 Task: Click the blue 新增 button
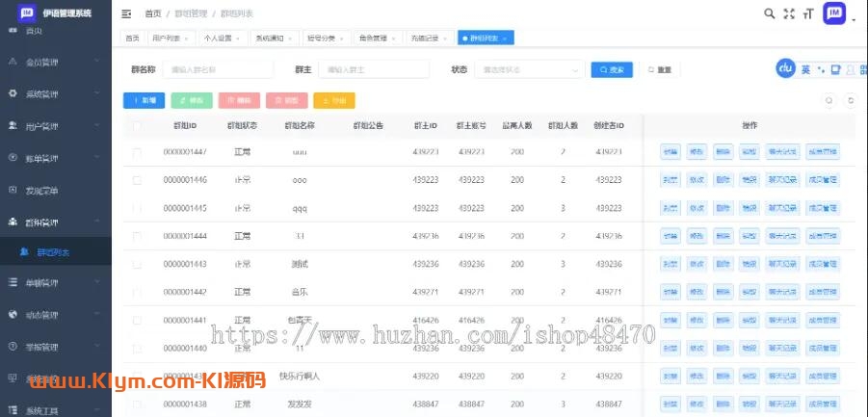[x=144, y=101]
